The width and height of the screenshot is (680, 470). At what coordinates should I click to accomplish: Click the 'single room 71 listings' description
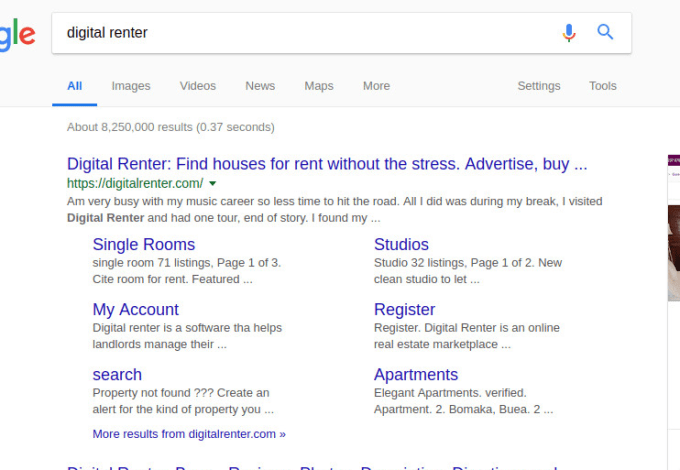coord(186,271)
